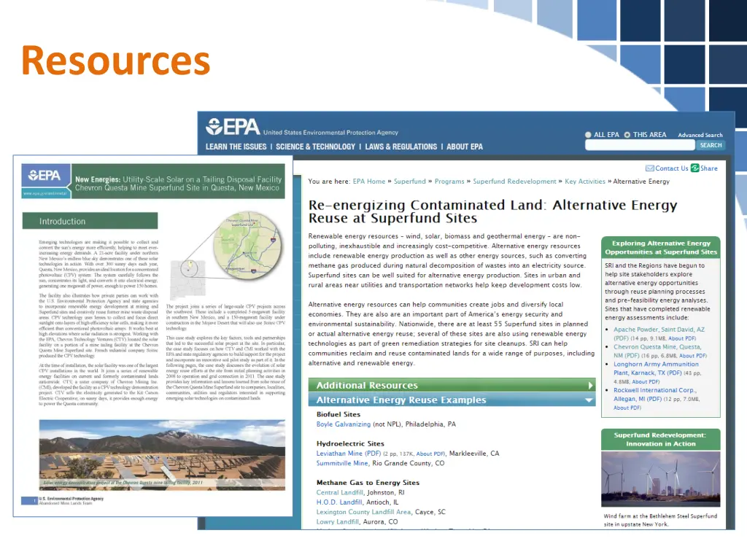
Task: Select the ALL EPA radio button
Action: 588,135
